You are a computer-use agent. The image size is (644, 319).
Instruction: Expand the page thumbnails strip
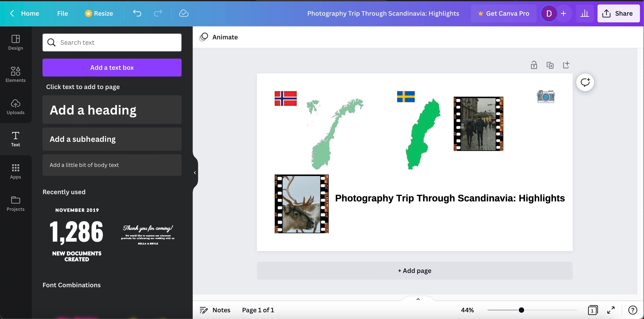point(418,299)
